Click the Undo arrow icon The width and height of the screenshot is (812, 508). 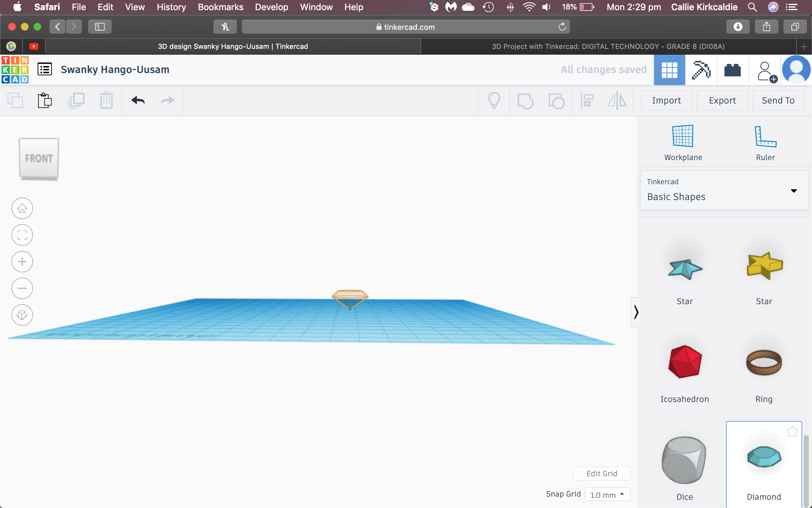click(x=138, y=100)
